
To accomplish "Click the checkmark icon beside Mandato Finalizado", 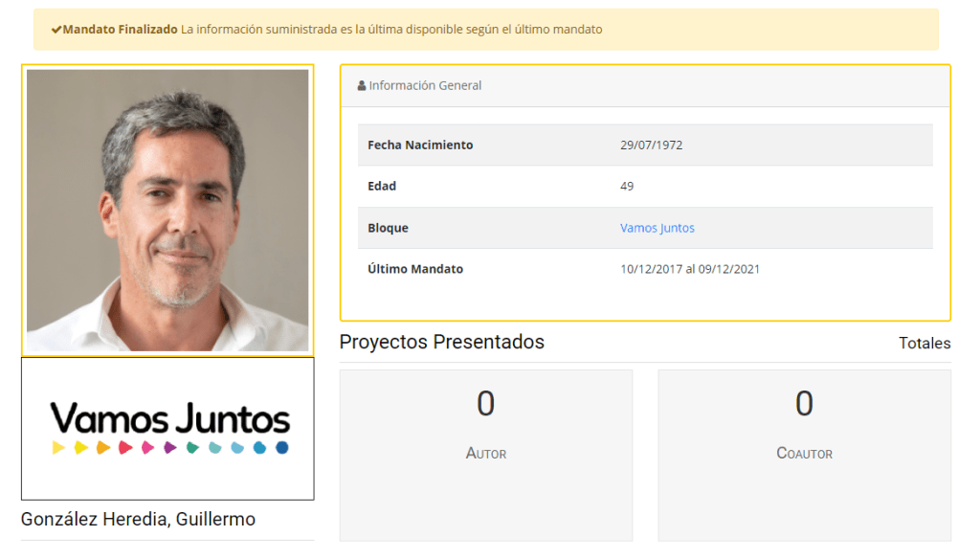I will click(x=56, y=30).
